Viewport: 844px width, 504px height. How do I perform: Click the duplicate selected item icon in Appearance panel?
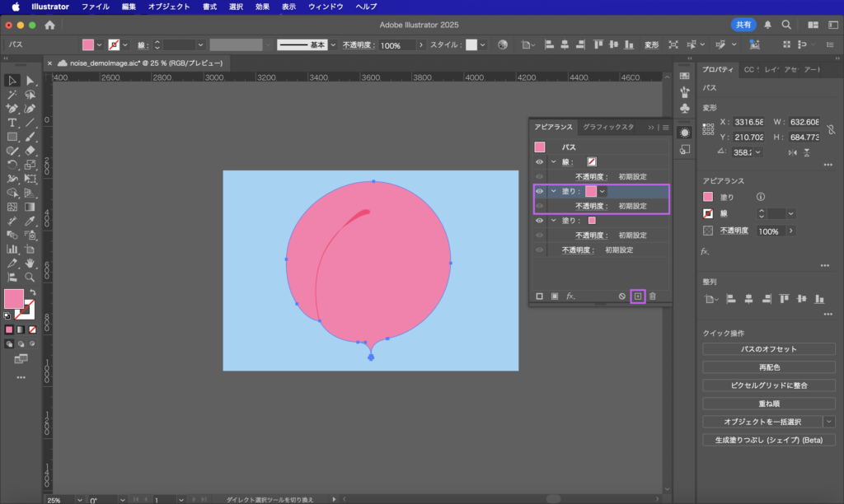point(638,296)
